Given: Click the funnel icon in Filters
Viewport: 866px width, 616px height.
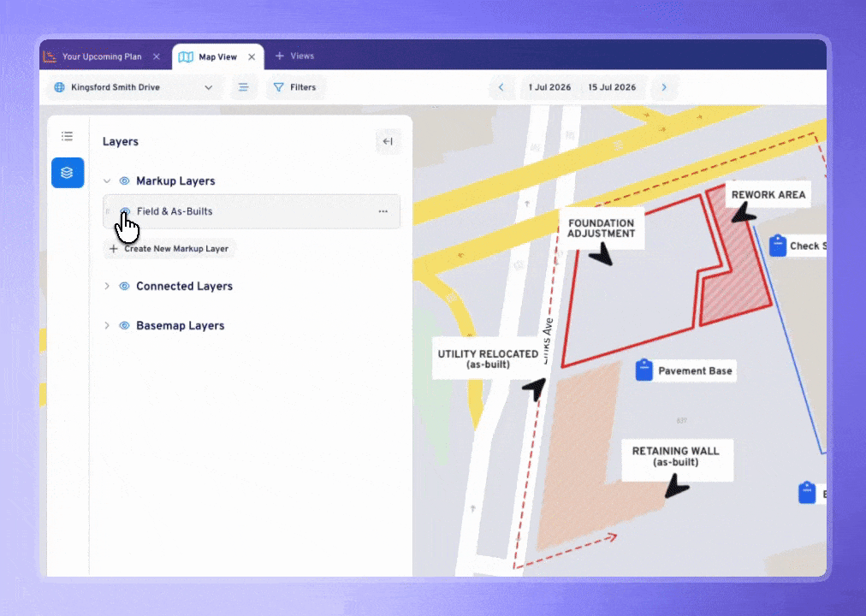Looking at the screenshot, I should click(279, 87).
